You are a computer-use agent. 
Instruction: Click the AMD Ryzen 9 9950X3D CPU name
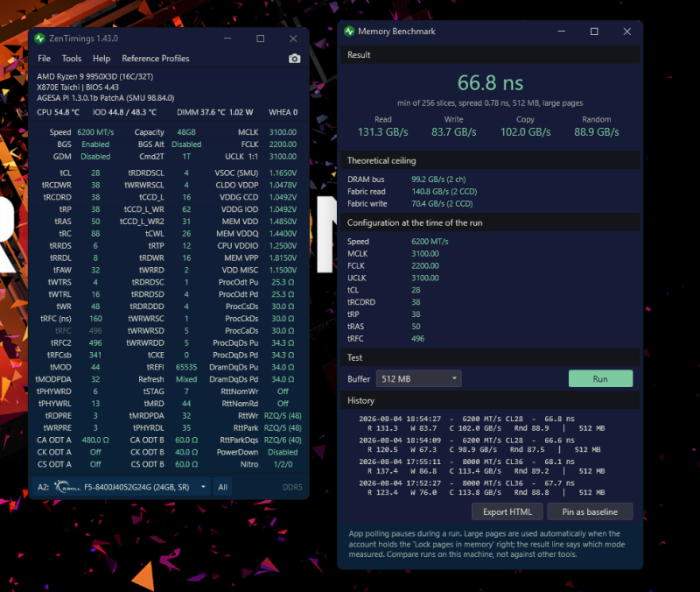pos(95,77)
